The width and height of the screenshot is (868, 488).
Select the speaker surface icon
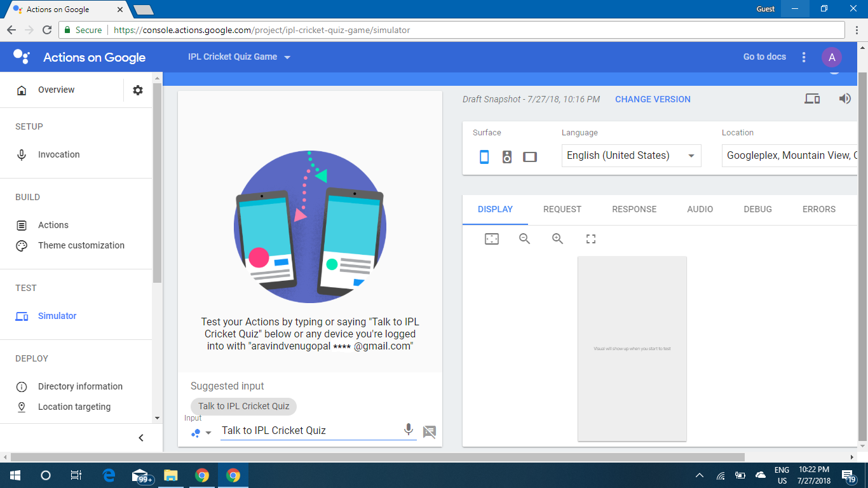pos(507,156)
